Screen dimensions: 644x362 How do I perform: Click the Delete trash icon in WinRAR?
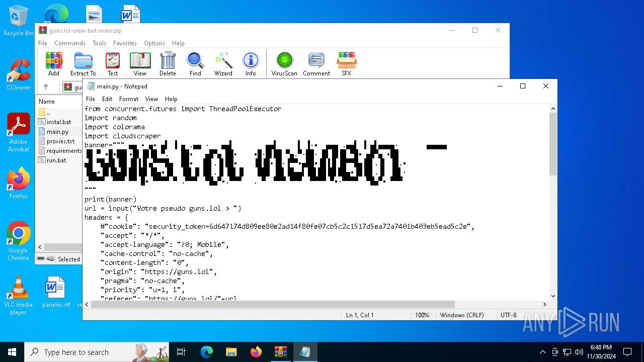pos(168,64)
